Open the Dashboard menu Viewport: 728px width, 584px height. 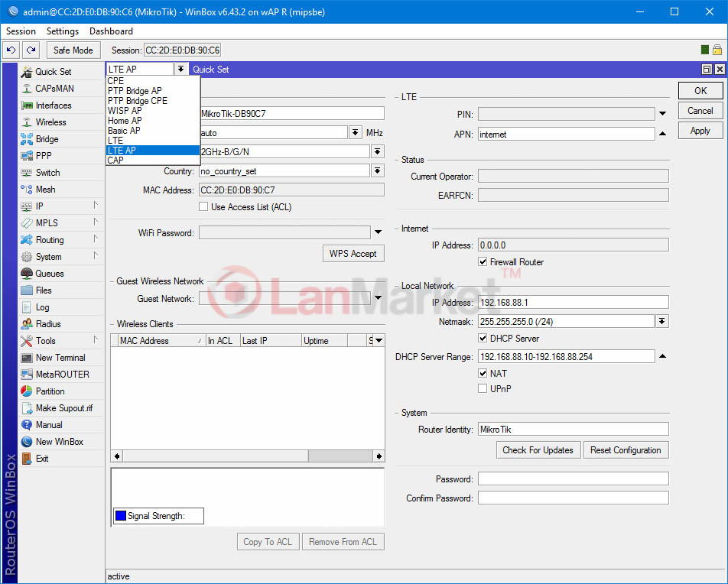click(111, 31)
